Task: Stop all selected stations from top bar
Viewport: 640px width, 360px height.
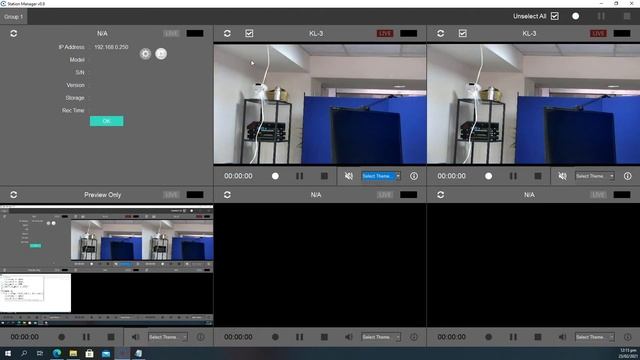Action: [x=627, y=16]
